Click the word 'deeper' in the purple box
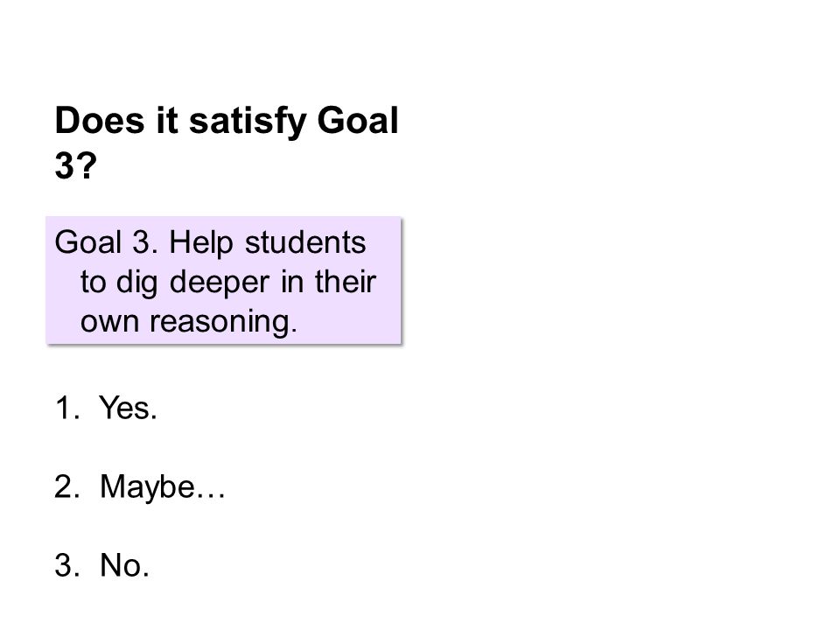The height and width of the screenshot is (630, 840). 220,283
